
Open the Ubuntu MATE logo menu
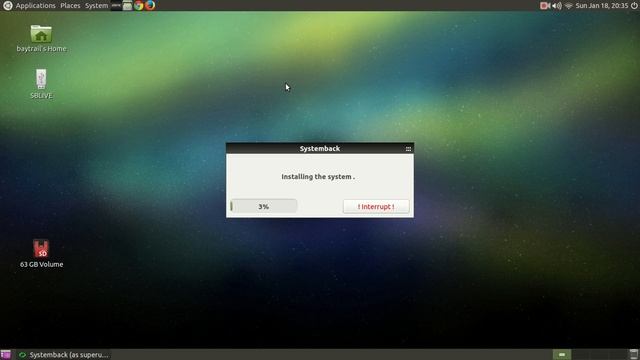coord(7,5)
